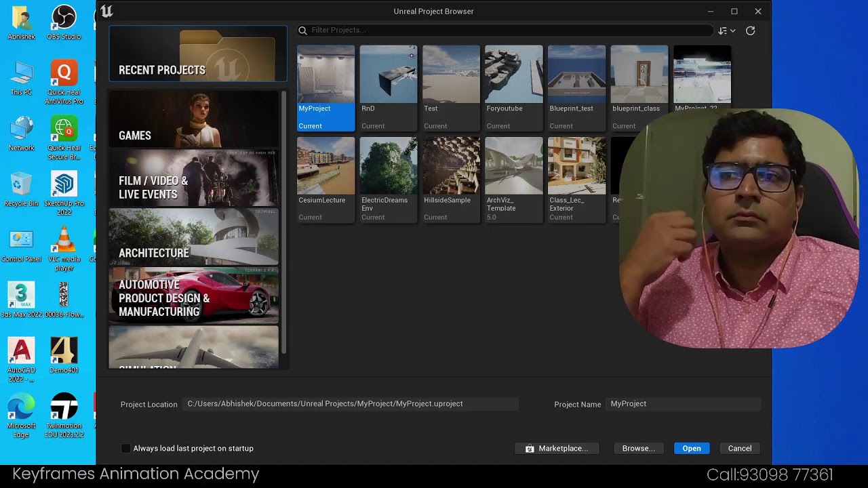The width and height of the screenshot is (868, 488).
Task: Select the Architecture category
Action: pyautogui.click(x=194, y=237)
